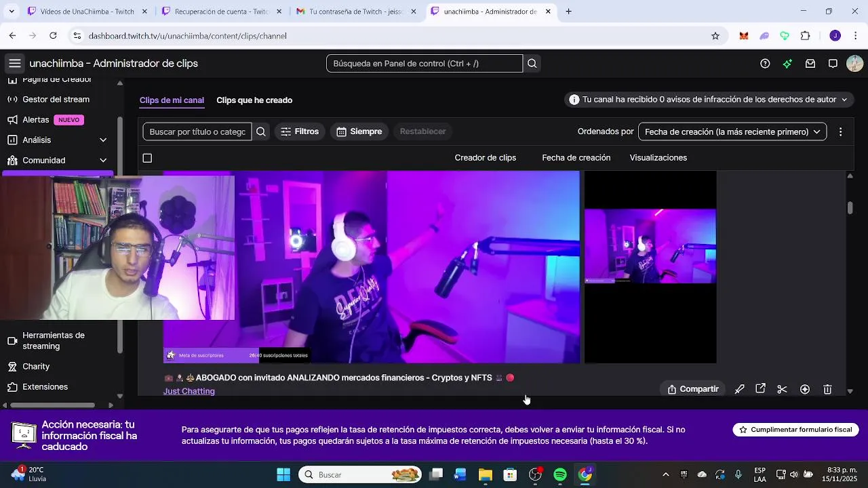Sort by the Creador de clips column header
This screenshot has width=868, height=488.
[485, 158]
